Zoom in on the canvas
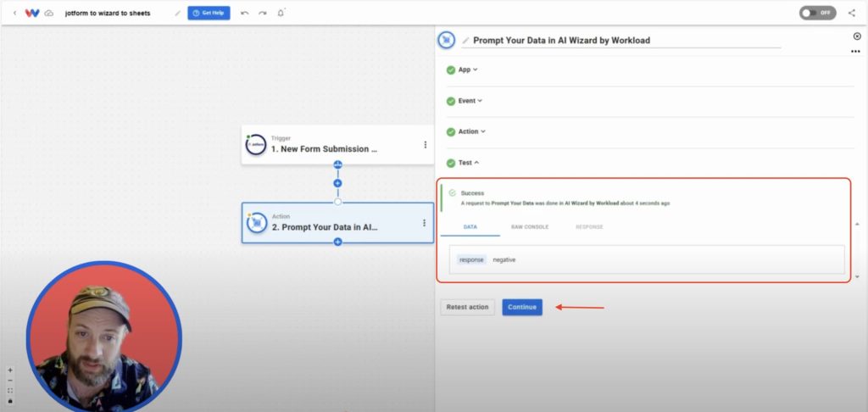Screen dimensions: 868x412 (10, 370)
